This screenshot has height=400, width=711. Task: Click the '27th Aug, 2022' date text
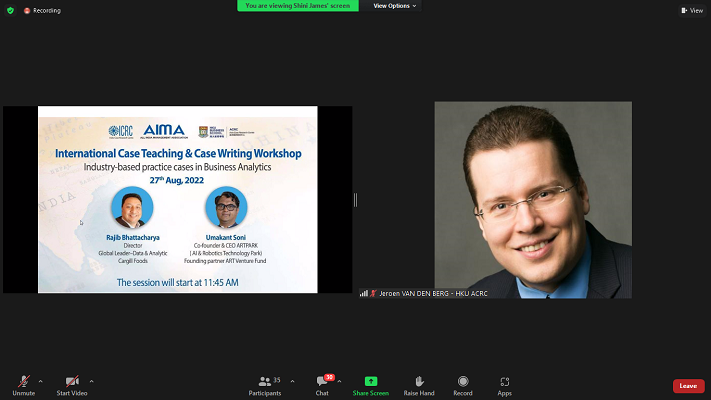coord(177,180)
